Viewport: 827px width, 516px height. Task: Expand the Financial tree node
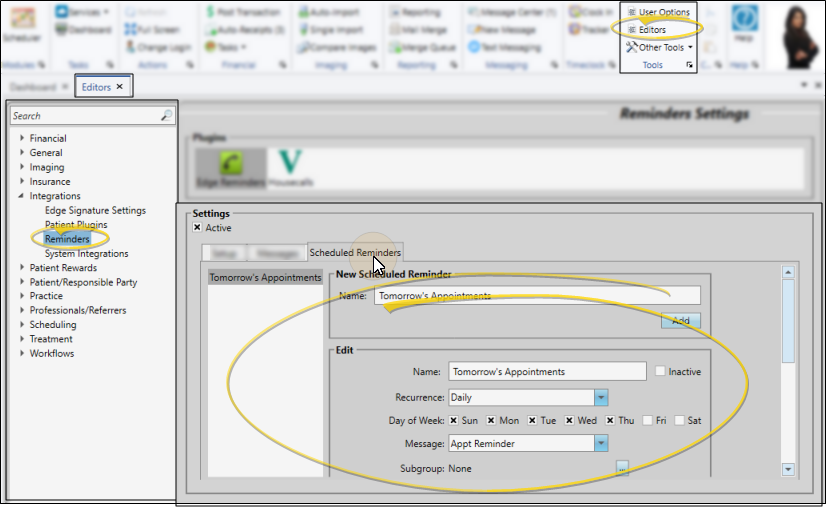coord(22,139)
